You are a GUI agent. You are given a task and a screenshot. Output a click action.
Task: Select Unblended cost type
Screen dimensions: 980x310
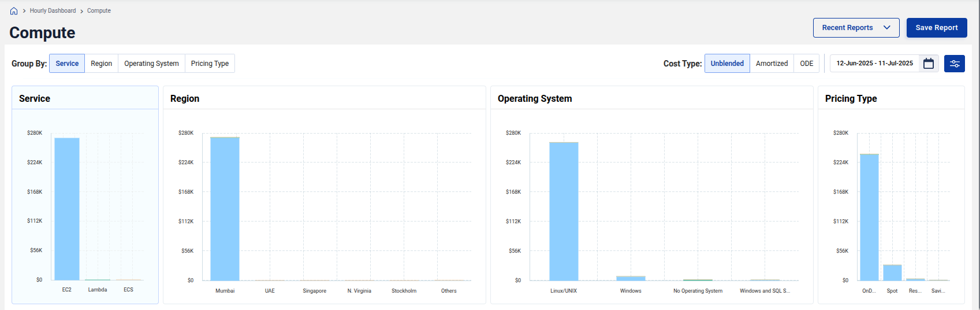[727, 64]
